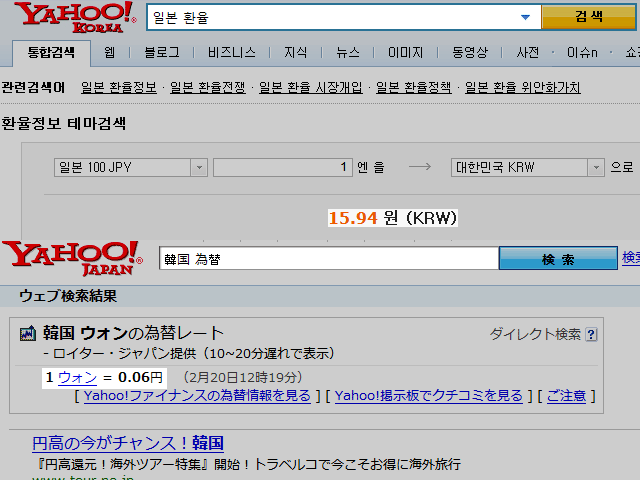Click related search 일본 환율정보
Image resolution: width=640 pixels, height=480 pixels.
(119, 87)
